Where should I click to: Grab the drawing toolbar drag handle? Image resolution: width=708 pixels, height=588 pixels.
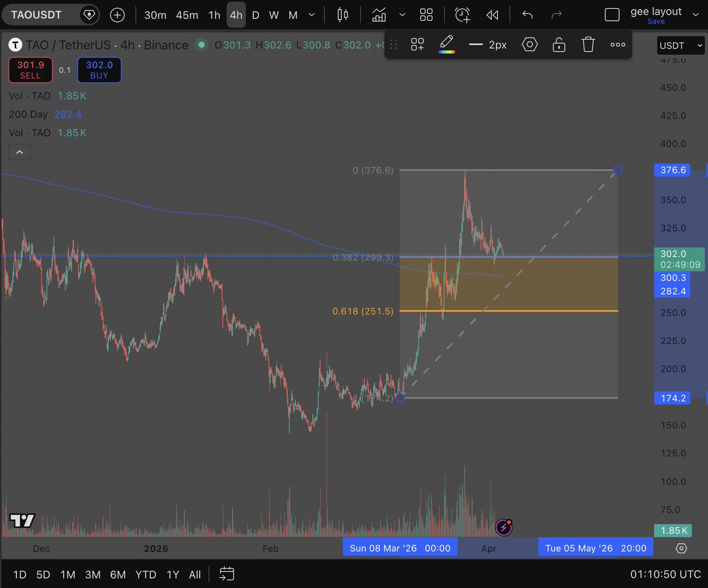tap(394, 44)
